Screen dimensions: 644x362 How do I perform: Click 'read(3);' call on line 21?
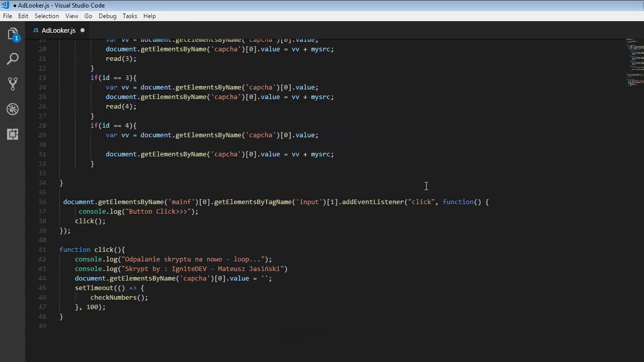(x=121, y=58)
